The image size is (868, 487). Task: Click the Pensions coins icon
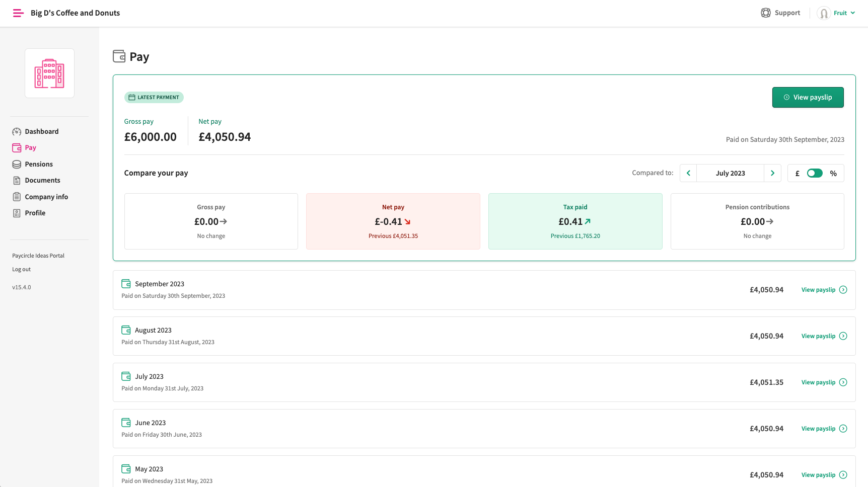(17, 165)
